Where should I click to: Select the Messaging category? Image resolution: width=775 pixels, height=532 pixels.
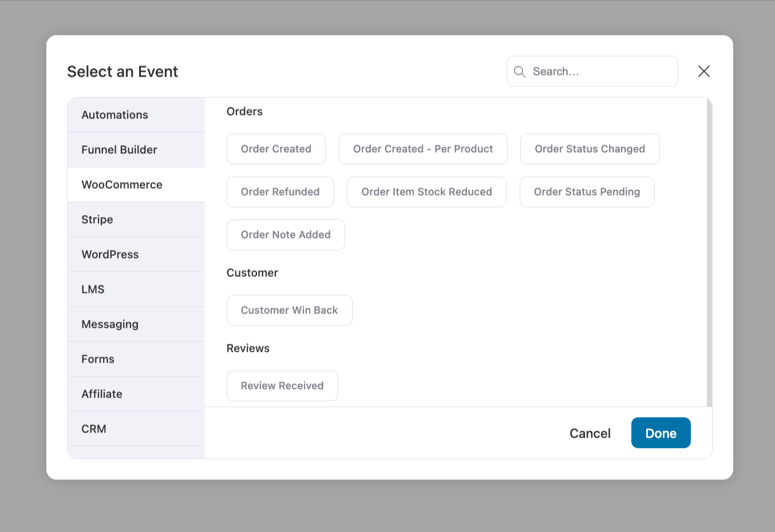pyautogui.click(x=110, y=324)
